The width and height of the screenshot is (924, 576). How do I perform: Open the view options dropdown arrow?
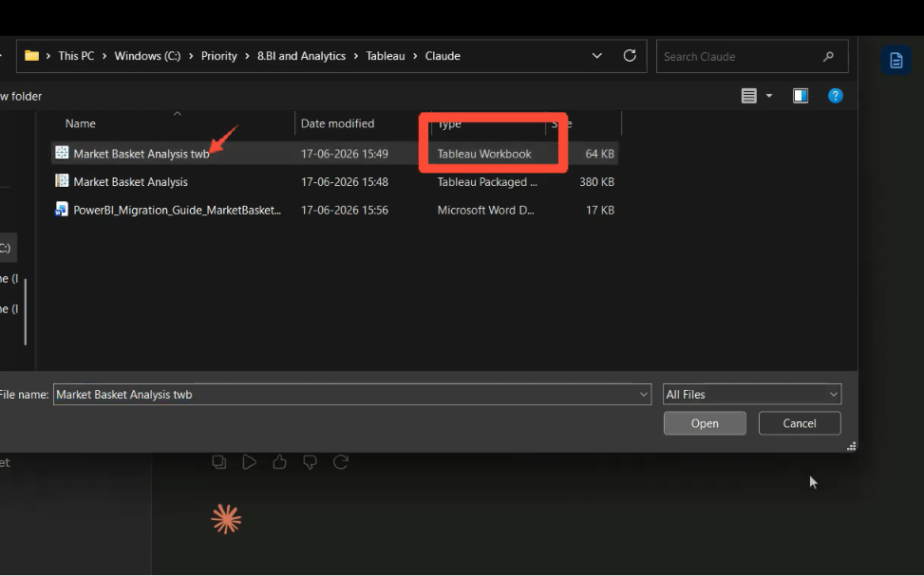769,96
